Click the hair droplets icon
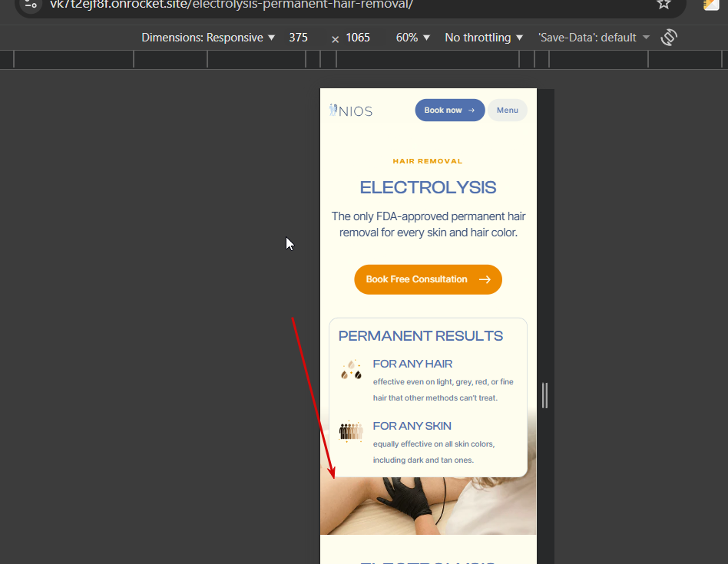Image resolution: width=728 pixels, height=564 pixels. [352, 370]
